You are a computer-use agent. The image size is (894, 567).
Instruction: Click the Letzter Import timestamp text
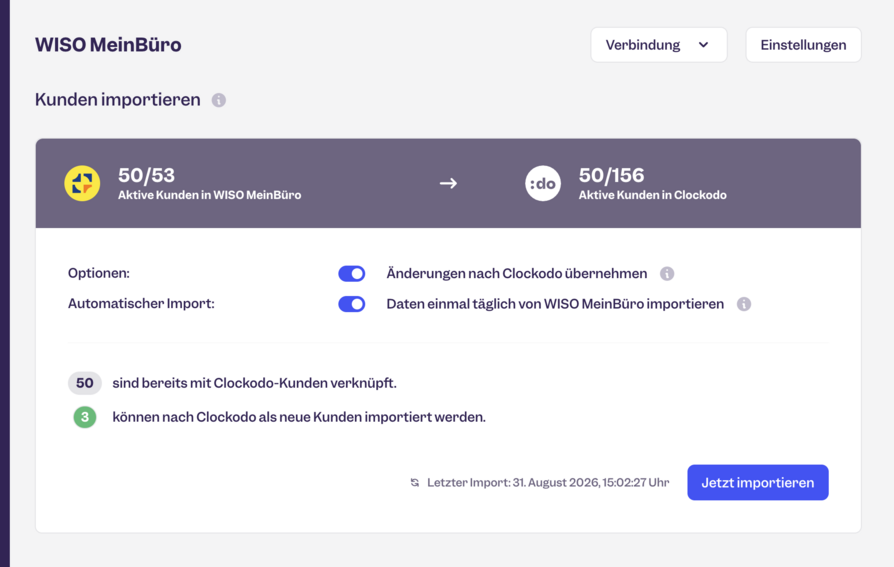pos(548,483)
